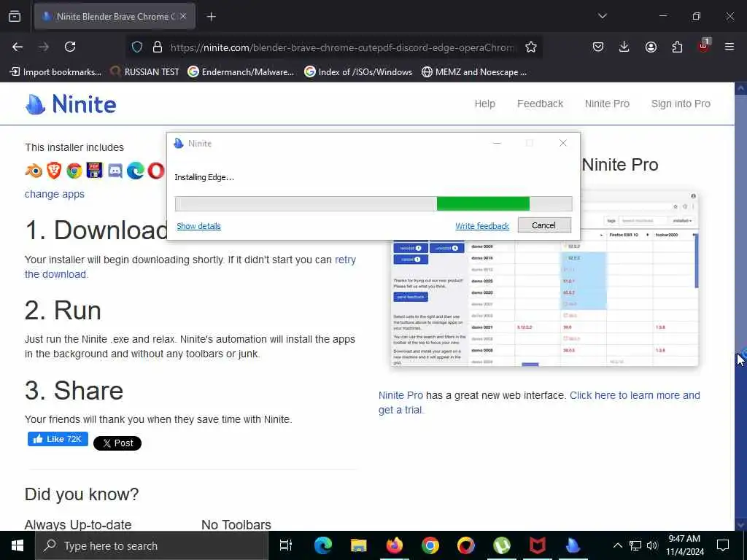Click the Opera icon in installer list
The height and width of the screenshot is (560, 747).
(156, 171)
